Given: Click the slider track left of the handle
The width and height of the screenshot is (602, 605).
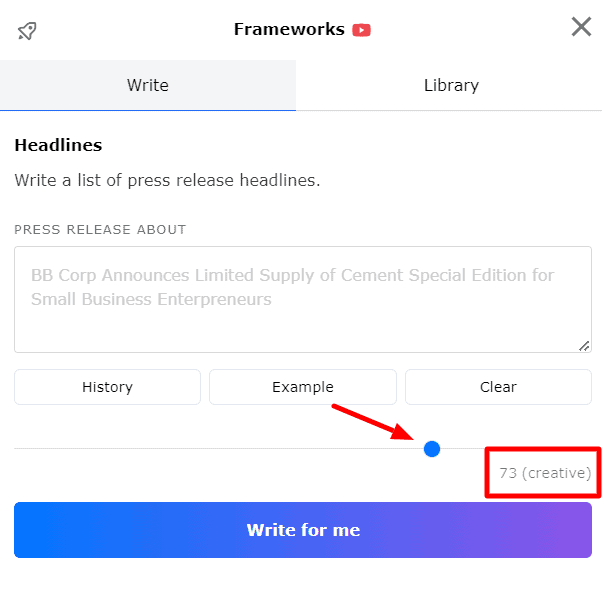Looking at the screenshot, I should [200, 449].
